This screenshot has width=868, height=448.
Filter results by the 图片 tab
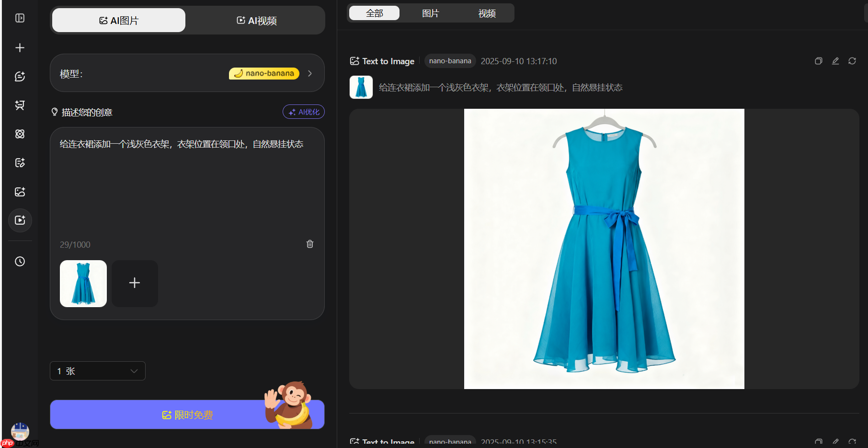[x=430, y=13]
